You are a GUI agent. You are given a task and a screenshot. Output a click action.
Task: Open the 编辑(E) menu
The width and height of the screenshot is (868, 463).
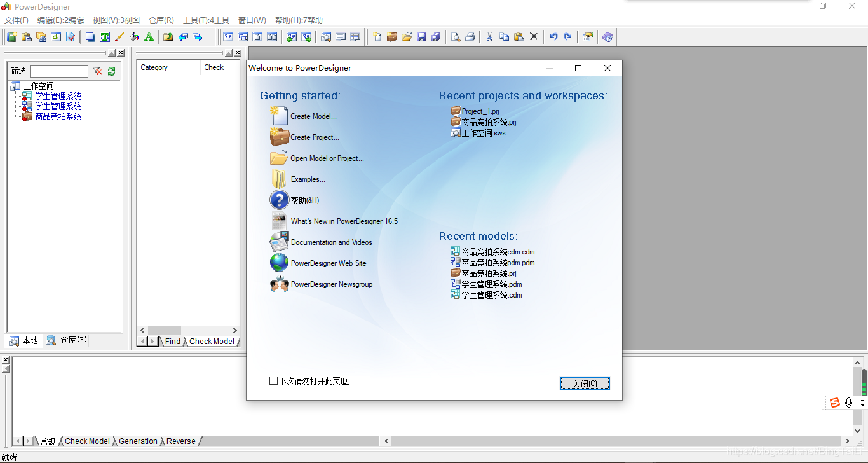coord(60,20)
